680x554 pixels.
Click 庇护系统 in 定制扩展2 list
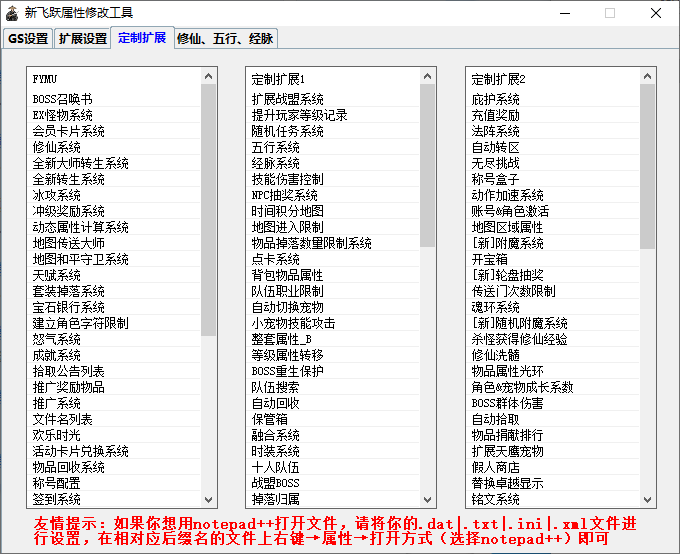[x=495, y=99]
